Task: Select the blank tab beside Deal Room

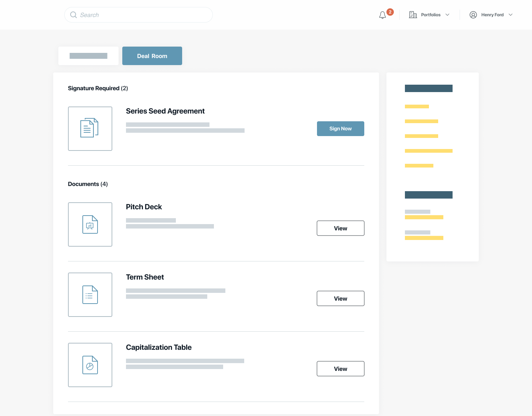Action: coord(88,56)
